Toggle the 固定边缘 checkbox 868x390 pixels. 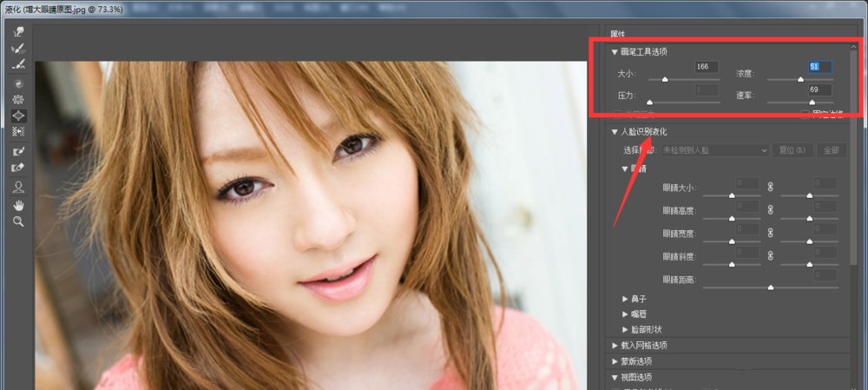pos(805,114)
